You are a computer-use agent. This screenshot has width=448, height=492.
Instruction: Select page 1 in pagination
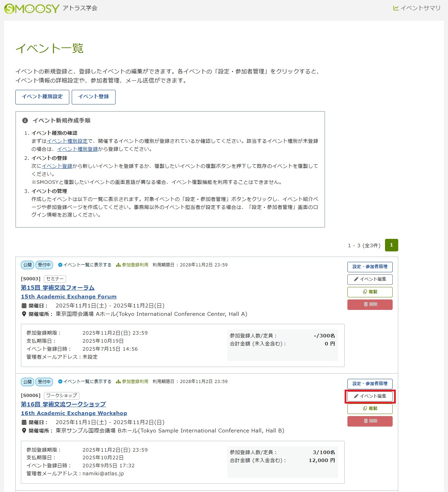(x=391, y=245)
